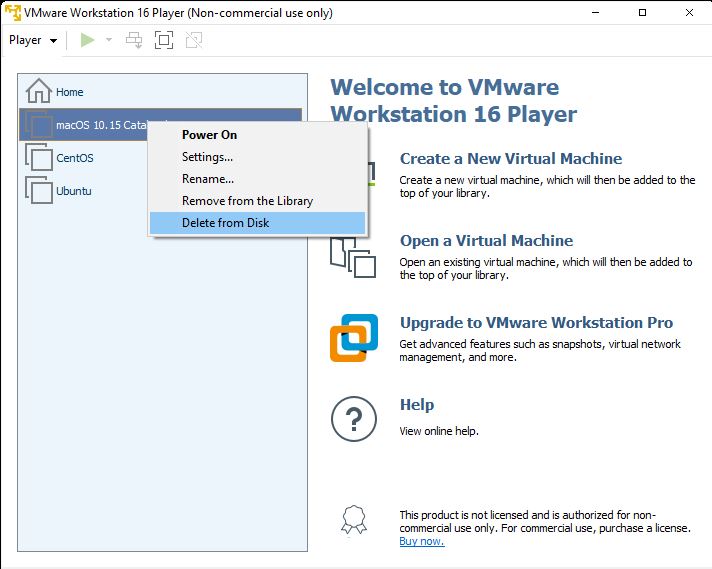
Task: Select the Ubuntu virtual machine
Action: click(x=73, y=191)
